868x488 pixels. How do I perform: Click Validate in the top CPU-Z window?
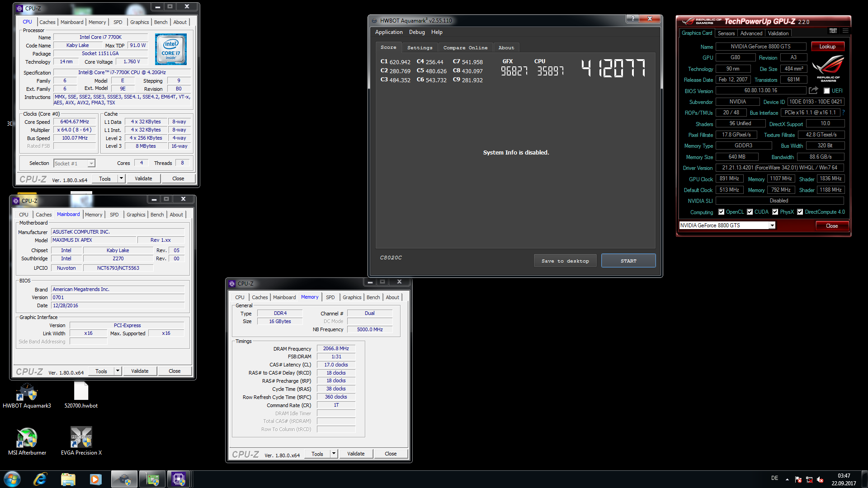(x=143, y=178)
